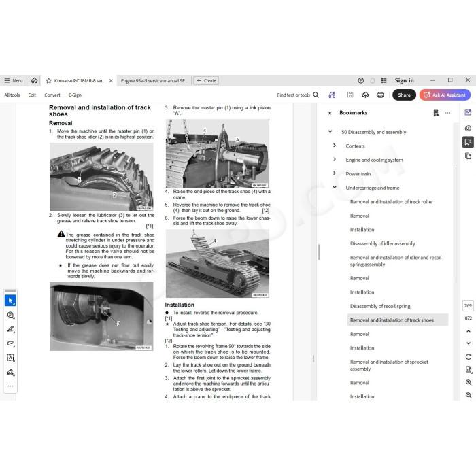Click the copyright-style circle icon in right rail
The image size is (476, 476).
point(468,128)
